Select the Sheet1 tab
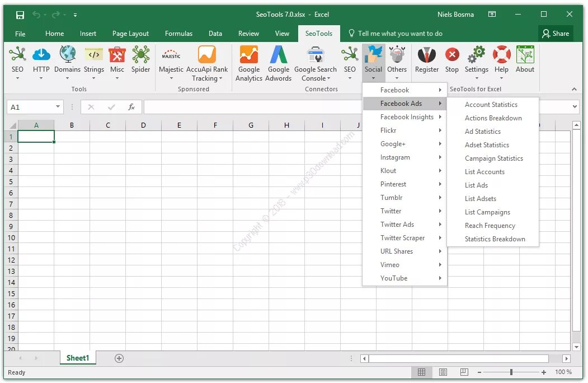The width and height of the screenshot is (588, 383). click(78, 358)
